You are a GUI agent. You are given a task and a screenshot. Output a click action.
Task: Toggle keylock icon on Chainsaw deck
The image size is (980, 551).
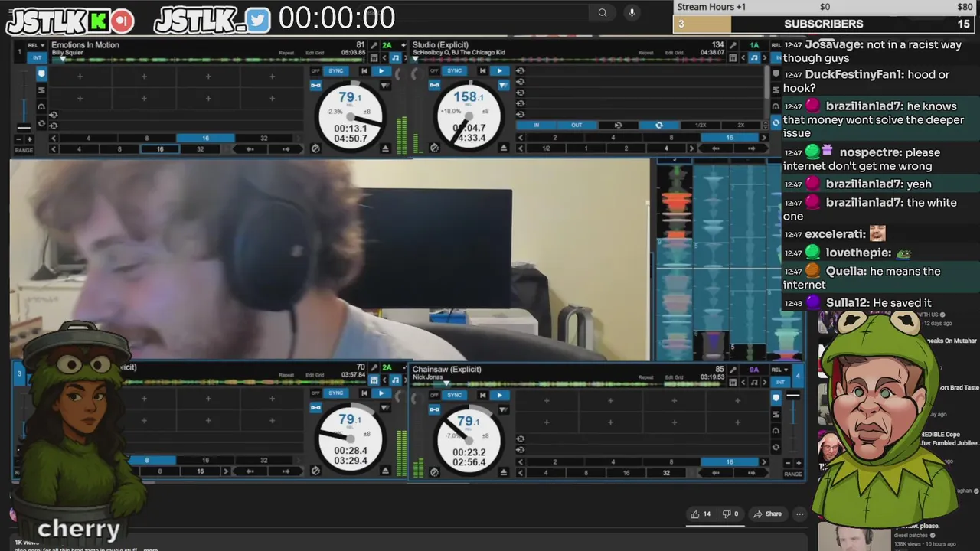pos(434,409)
